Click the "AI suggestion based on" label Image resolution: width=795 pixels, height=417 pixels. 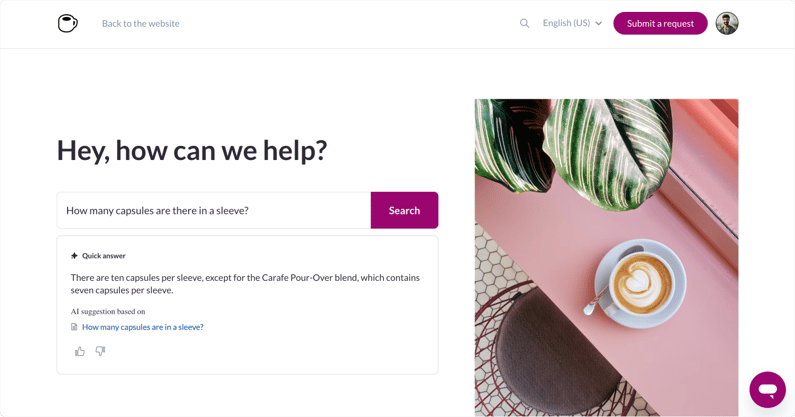pyautogui.click(x=108, y=311)
